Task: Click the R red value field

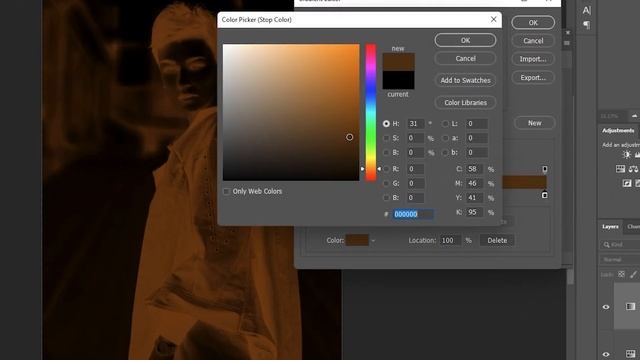Action: [x=416, y=169]
